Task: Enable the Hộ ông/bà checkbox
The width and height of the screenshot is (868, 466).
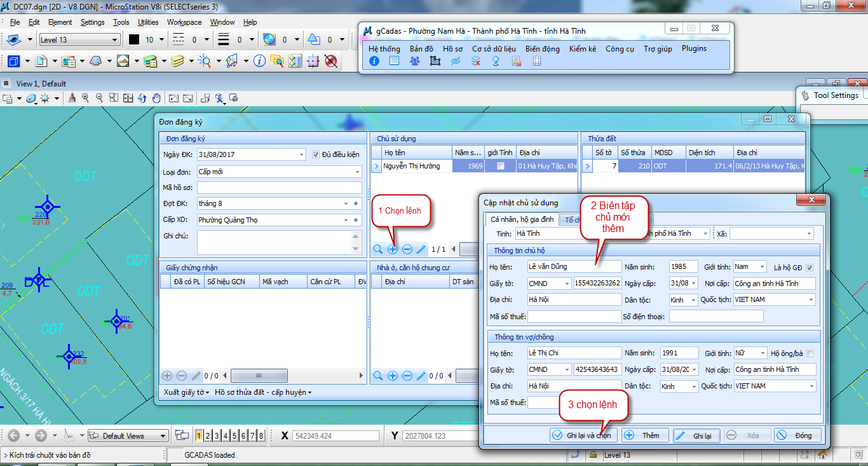Action: pyautogui.click(x=809, y=353)
